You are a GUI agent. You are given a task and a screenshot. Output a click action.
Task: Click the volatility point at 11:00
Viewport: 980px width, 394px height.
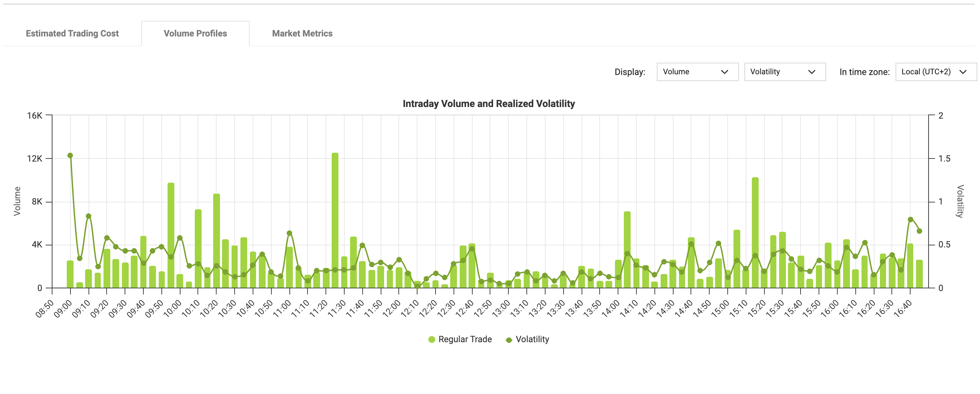pos(289,233)
